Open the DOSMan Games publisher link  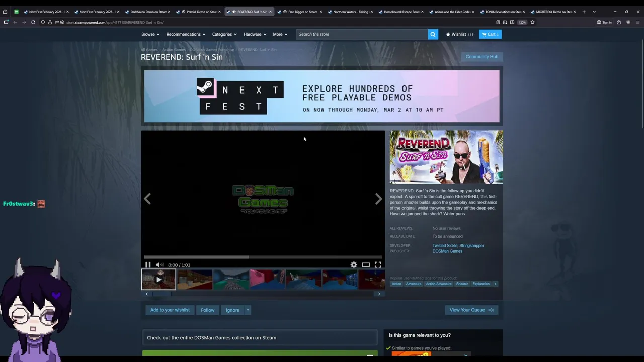click(x=447, y=251)
